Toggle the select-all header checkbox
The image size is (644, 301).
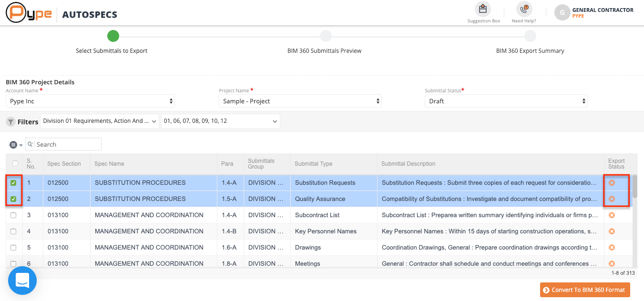click(15, 163)
